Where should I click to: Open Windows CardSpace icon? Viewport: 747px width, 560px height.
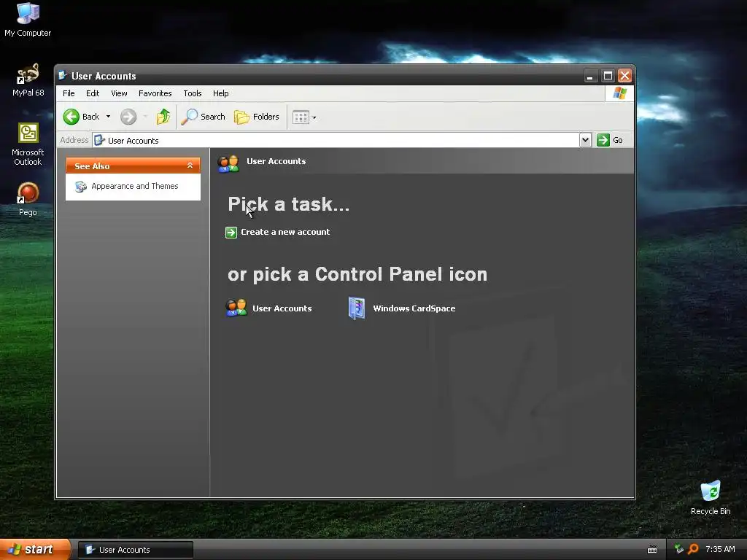coord(356,308)
